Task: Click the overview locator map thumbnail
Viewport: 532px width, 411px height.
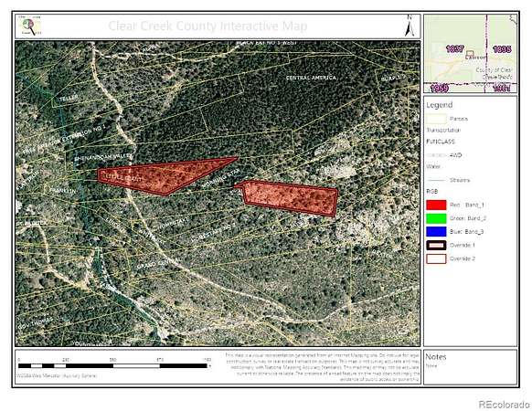Action: [470, 53]
